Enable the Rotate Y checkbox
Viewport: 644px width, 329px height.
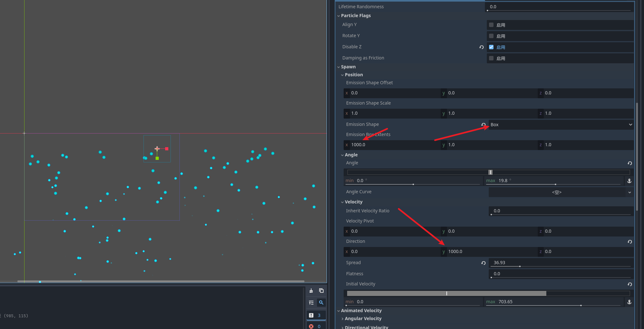pos(491,36)
